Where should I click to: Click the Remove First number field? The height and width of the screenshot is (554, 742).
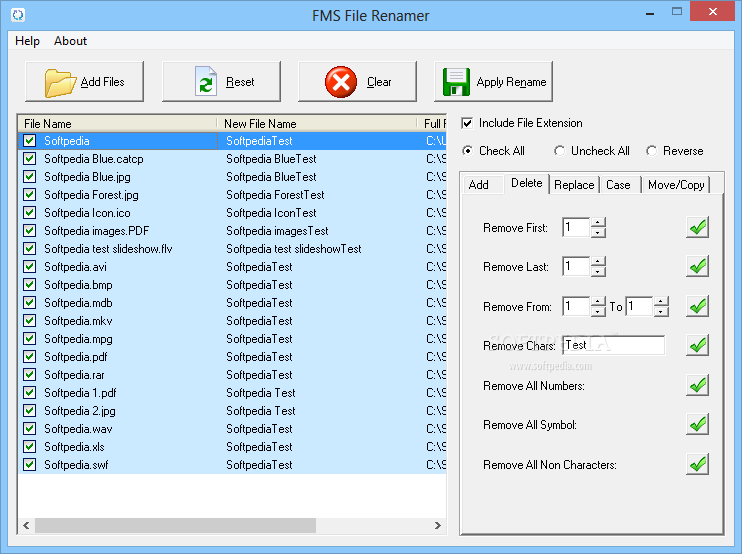pos(576,228)
